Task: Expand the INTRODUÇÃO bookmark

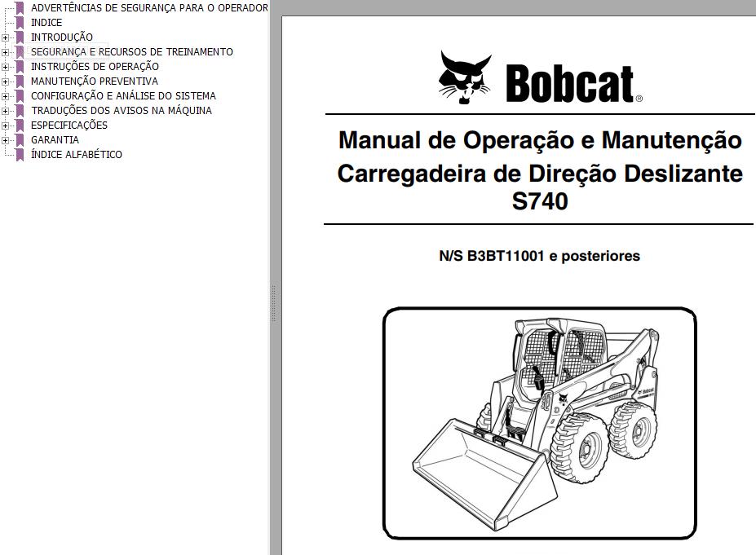Action: coord(5,37)
